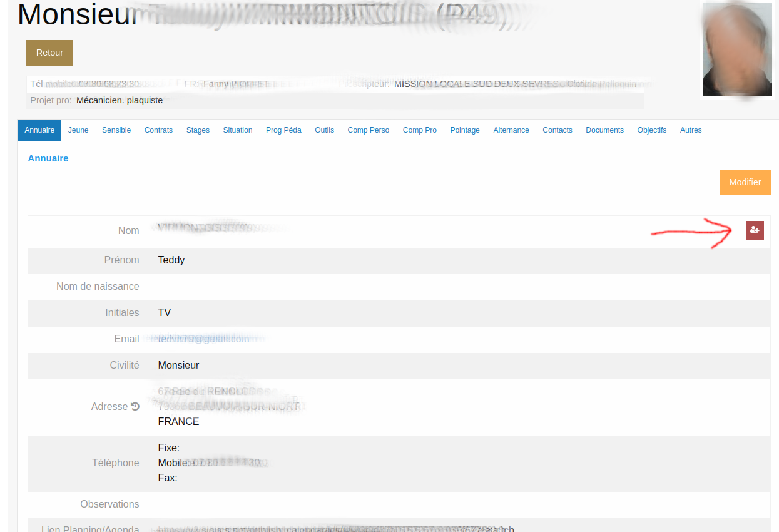
Task: Click the red add-user icon button
Action: click(x=755, y=230)
